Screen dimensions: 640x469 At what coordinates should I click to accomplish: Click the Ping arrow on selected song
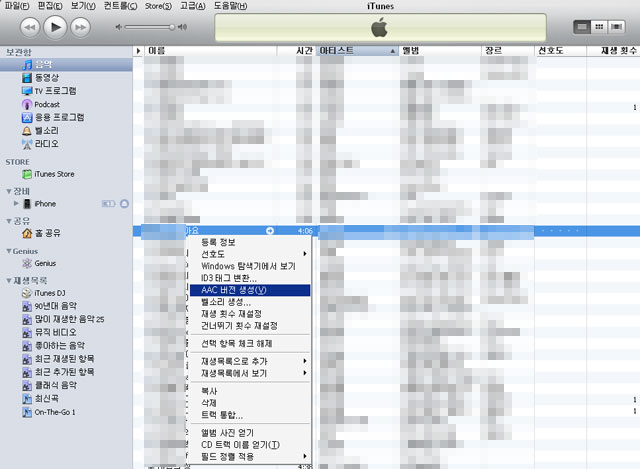coord(270,231)
